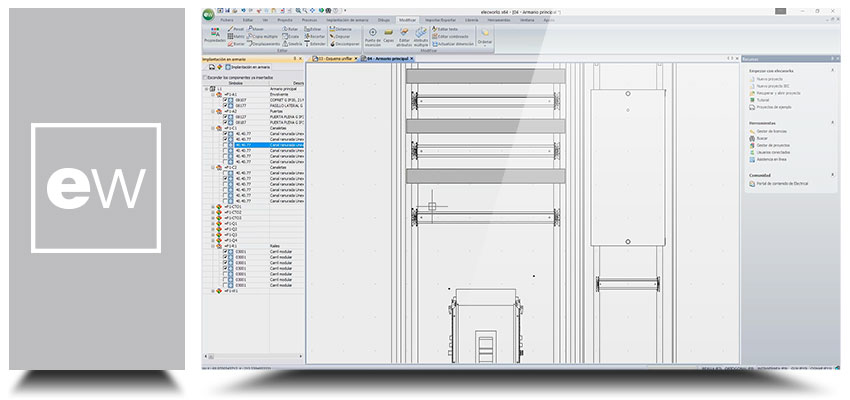
Task: Click the tree panel scroll-right arrow
Action: point(301,356)
